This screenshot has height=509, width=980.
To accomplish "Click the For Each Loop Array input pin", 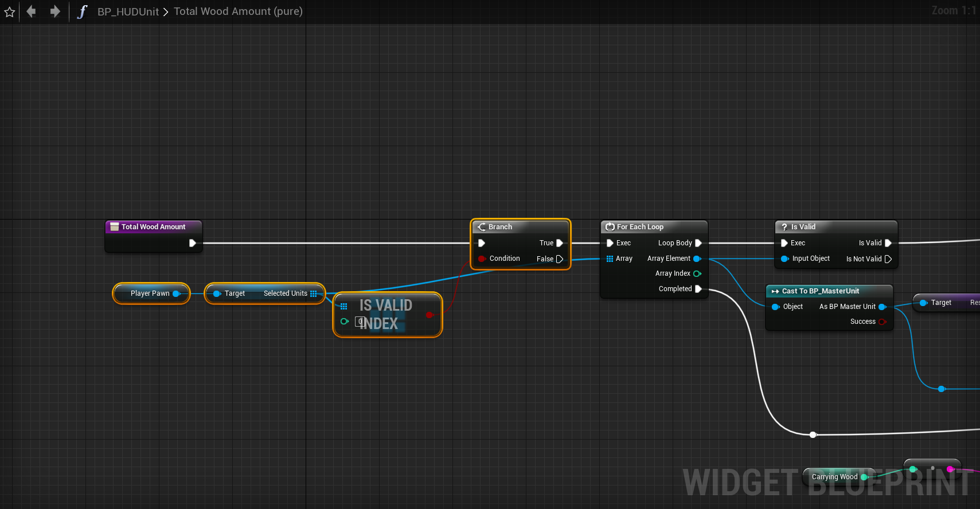I will (x=610, y=259).
